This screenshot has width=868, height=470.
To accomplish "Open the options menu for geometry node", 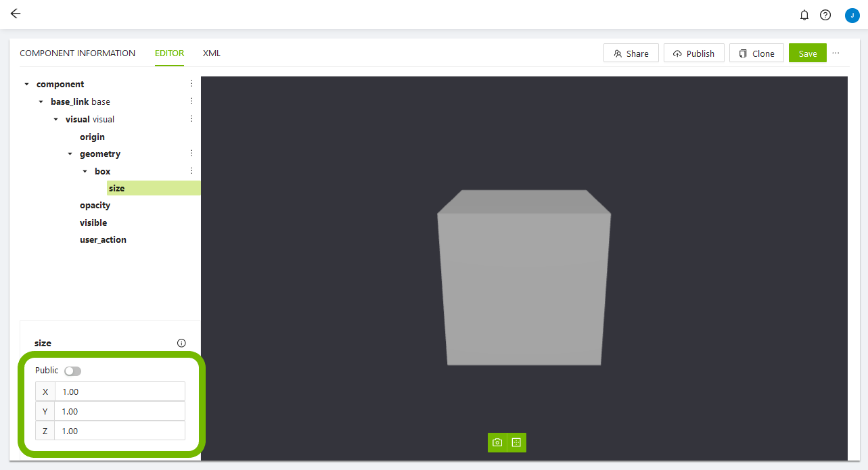I will [191, 154].
